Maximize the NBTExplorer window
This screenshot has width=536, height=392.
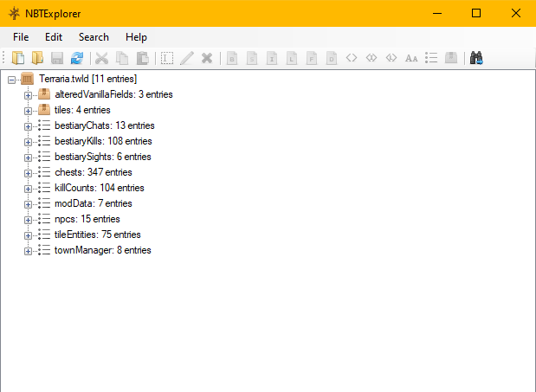coord(476,13)
